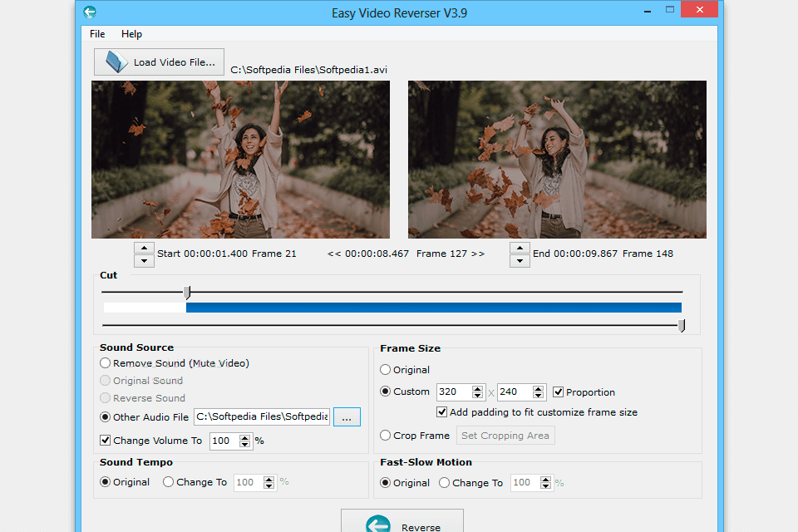The width and height of the screenshot is (798, 532).
Task: Close the Easy Video Reverser window
Action: pos(699,10)
